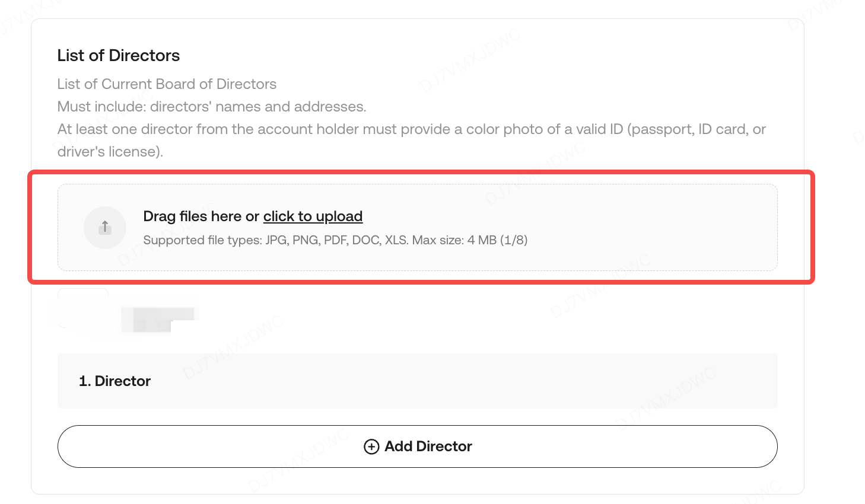
Task: Click the blurred uploaded file name
Action: (x=158, y=319)
